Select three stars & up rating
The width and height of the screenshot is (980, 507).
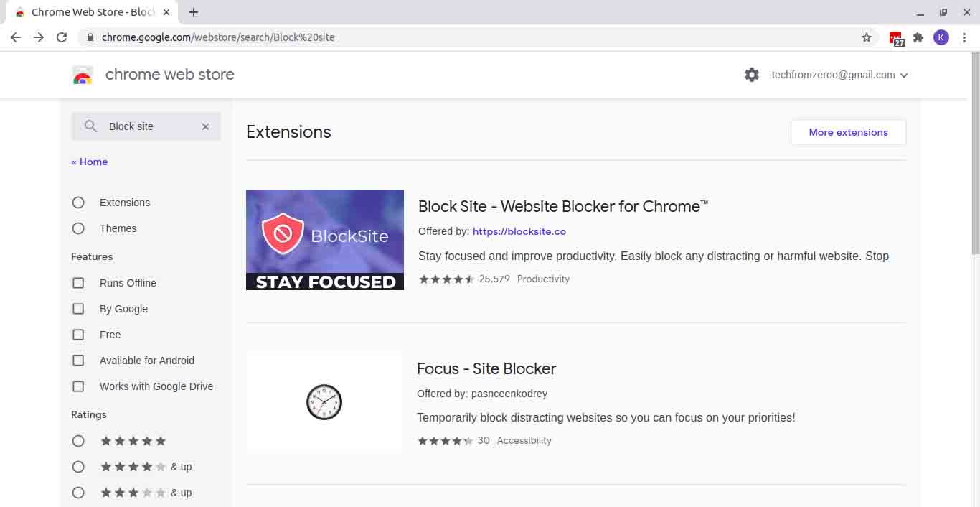[x=78, y=493]
